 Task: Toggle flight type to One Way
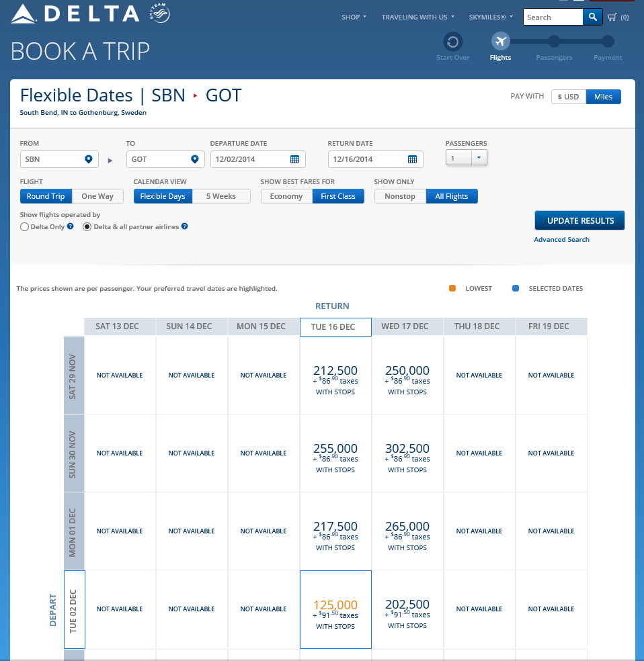97,196
